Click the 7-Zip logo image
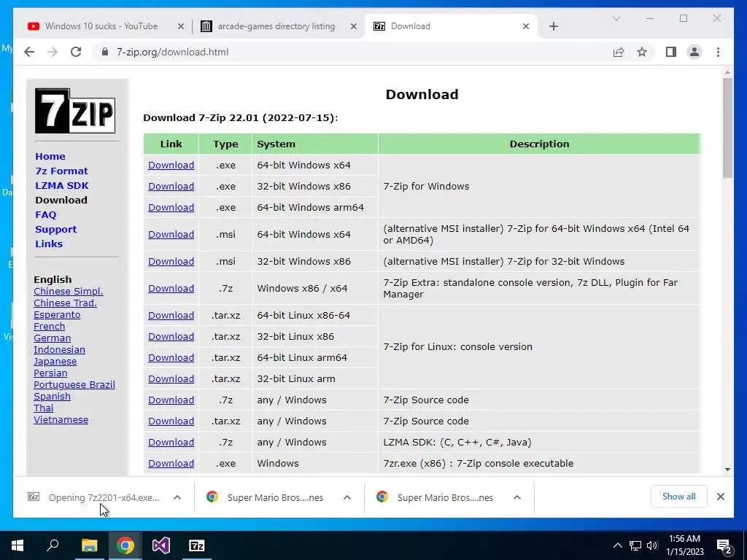Image resolution: width=747 pixels, height=560 pixels. (75, 111)
